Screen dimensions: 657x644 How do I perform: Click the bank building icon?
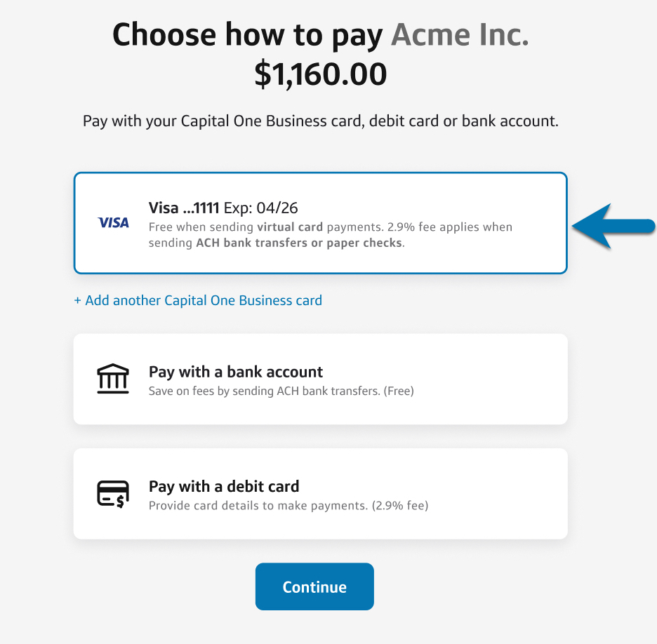pos(113,378)
